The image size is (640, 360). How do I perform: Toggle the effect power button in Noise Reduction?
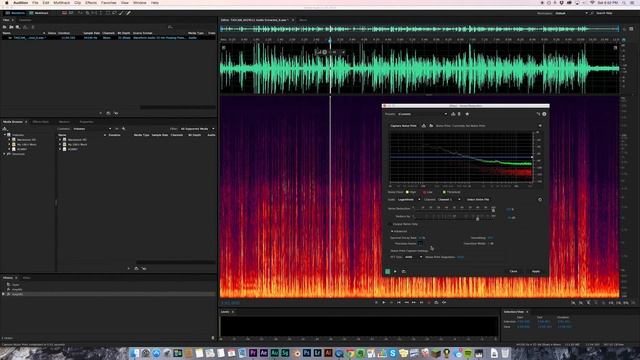coord(387,271)
